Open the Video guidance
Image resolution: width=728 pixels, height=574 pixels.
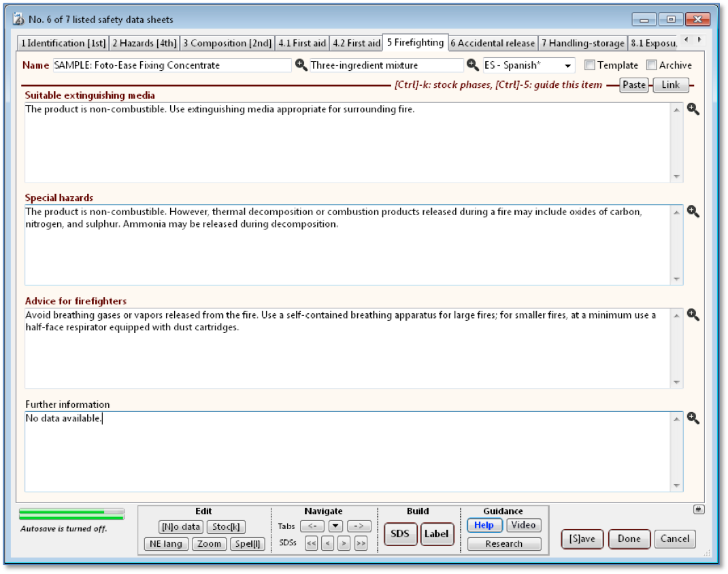524,525
